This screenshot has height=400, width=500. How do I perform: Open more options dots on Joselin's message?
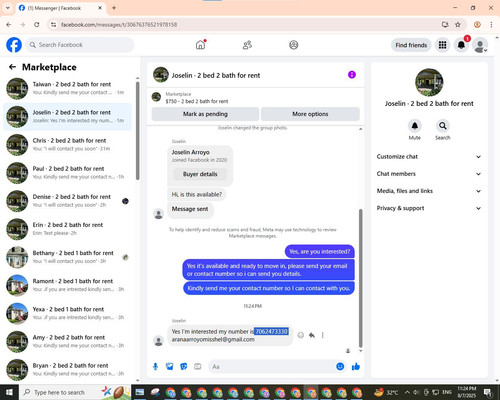point(322,335)
